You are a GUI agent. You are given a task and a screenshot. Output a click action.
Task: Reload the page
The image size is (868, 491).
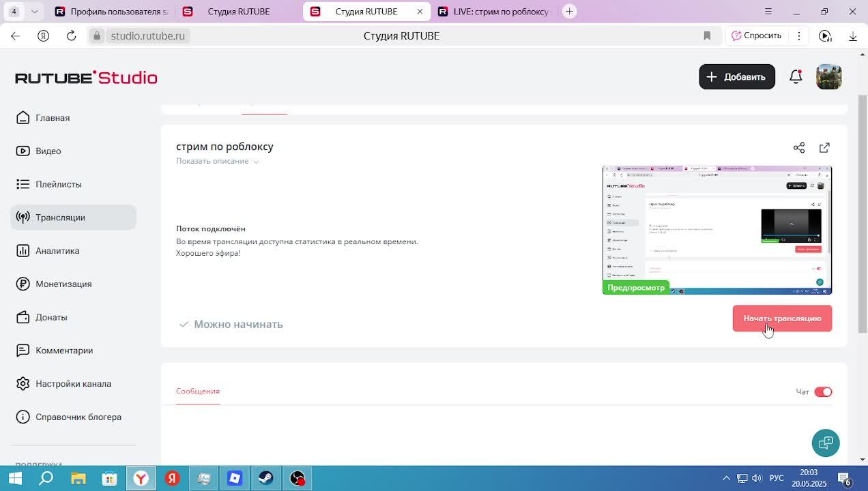tap(71, 36)
